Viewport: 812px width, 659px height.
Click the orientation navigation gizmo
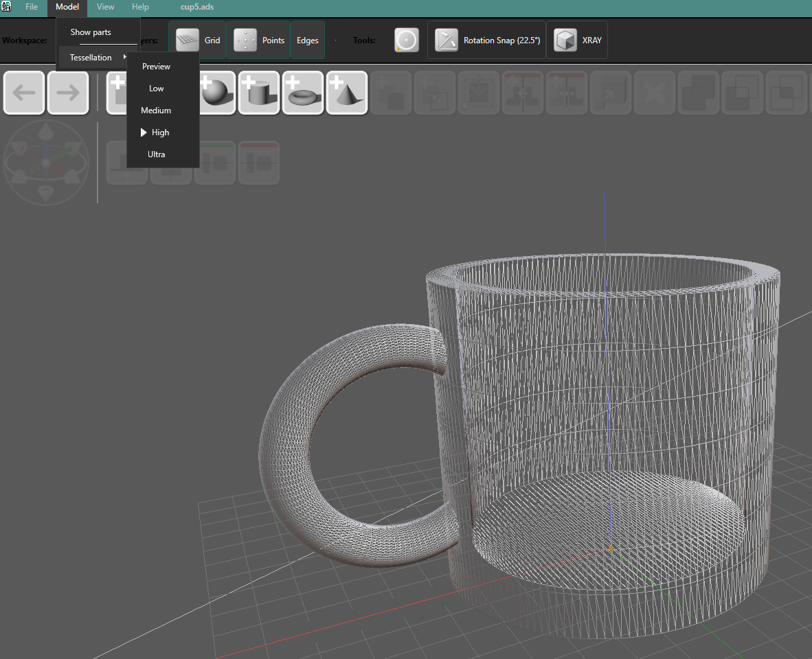tap(46, 163)
